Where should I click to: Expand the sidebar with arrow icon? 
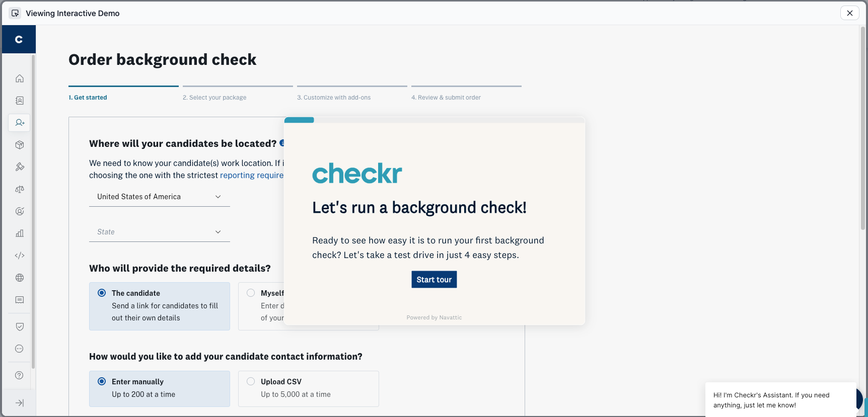click(20, 403)
